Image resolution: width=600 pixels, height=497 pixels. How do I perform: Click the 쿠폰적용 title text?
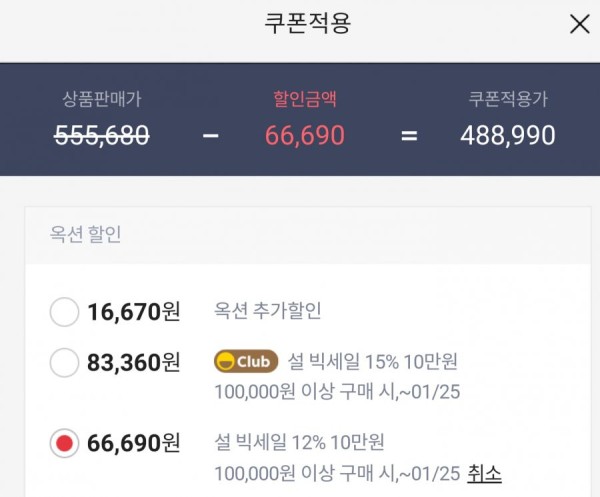pos(307,23)
